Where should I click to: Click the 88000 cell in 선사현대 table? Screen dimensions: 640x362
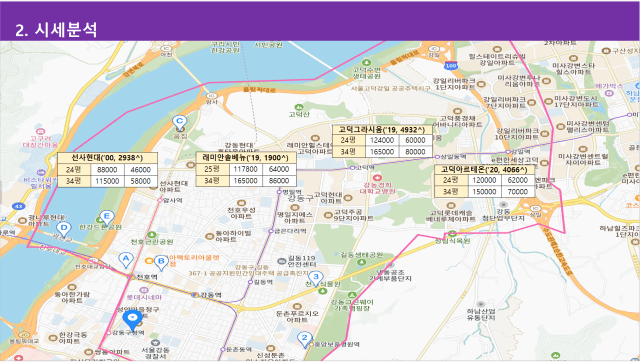point(107,169)
